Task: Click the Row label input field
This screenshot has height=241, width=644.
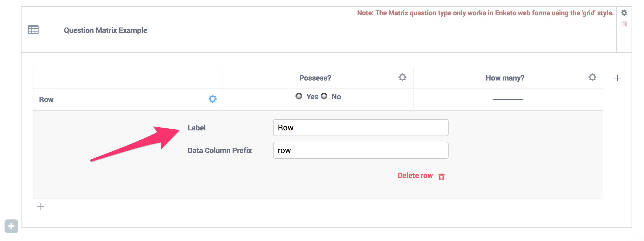Action: pyautogui.click(x=360, y=128)
